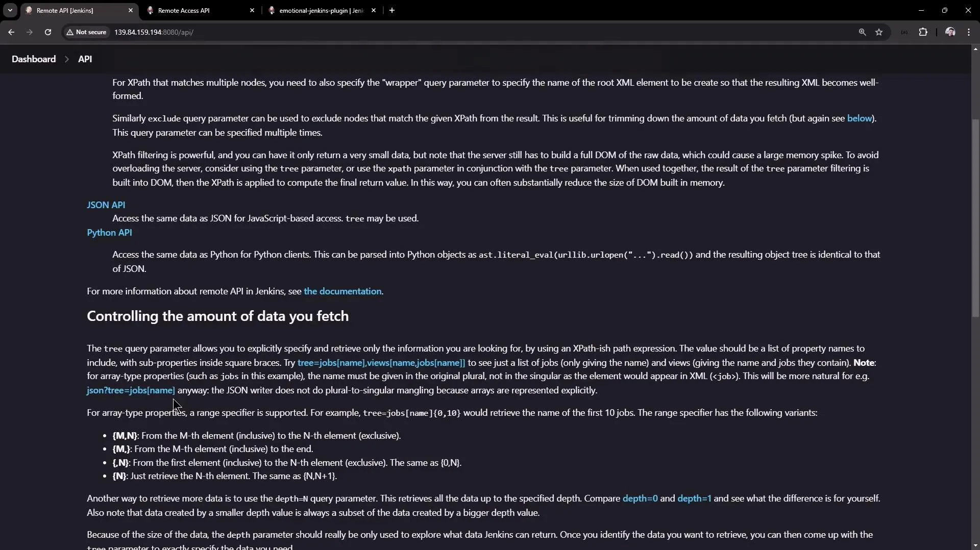Expand the breadcrumb arrow after Dashboard
Screen dimensions: 980x550
coord(67,59)
